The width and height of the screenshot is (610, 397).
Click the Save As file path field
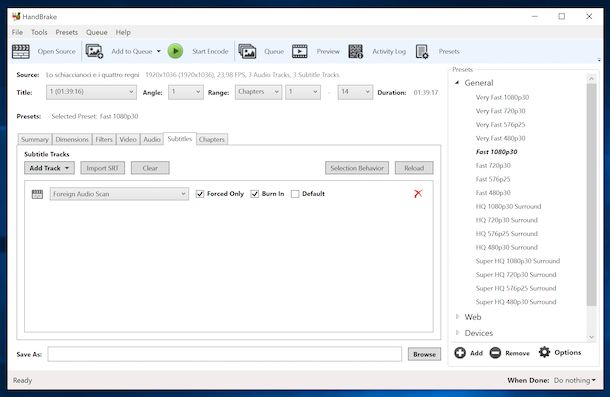pos(224,354)
